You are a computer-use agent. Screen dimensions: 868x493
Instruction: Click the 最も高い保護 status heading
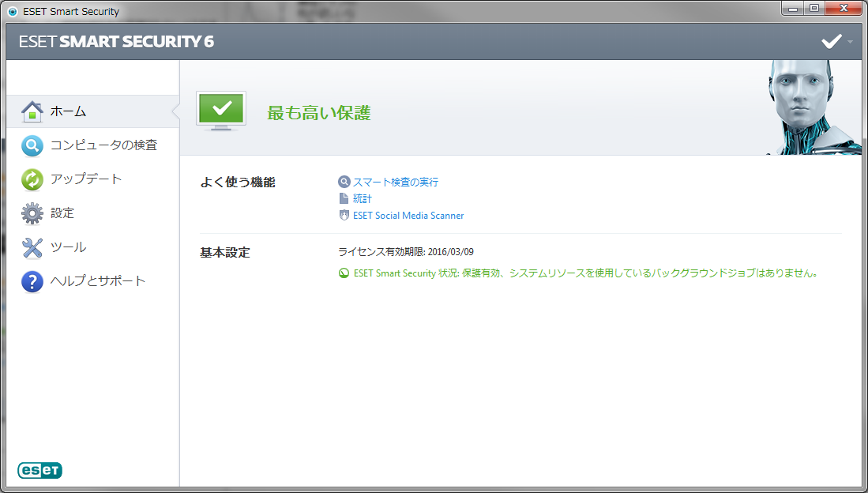319,113
